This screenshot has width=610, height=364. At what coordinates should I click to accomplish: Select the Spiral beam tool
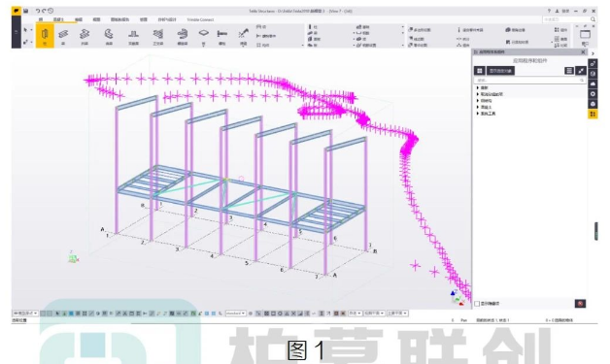tap(182, 36)
